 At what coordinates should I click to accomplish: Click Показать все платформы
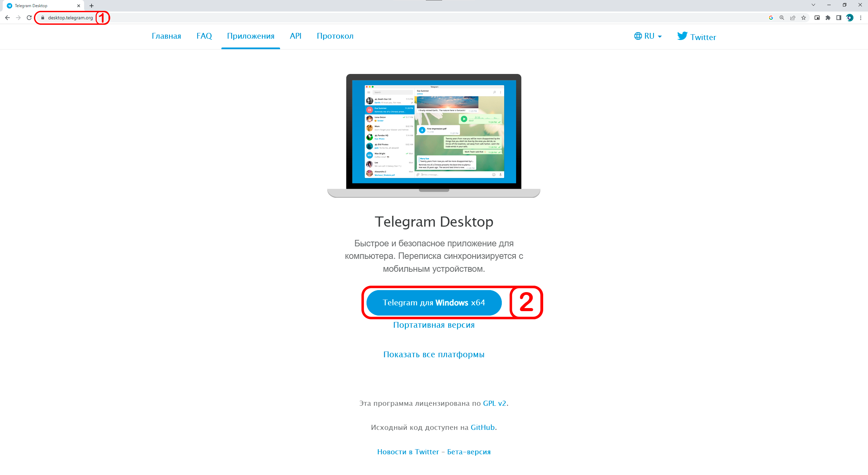434,355
